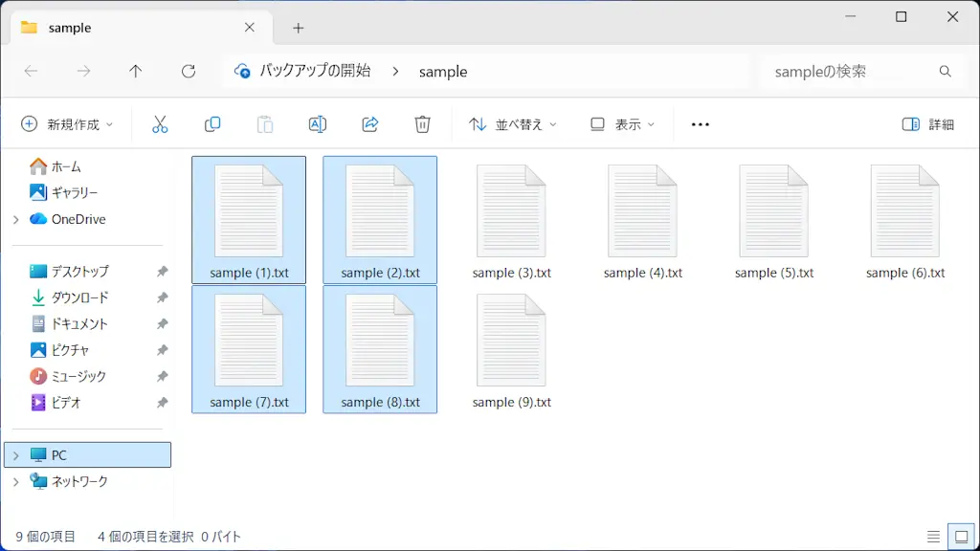Click the Delete trash can icon
Image resolution: width=980 pixels, height=551 pixels.
[x=422, y=124]
